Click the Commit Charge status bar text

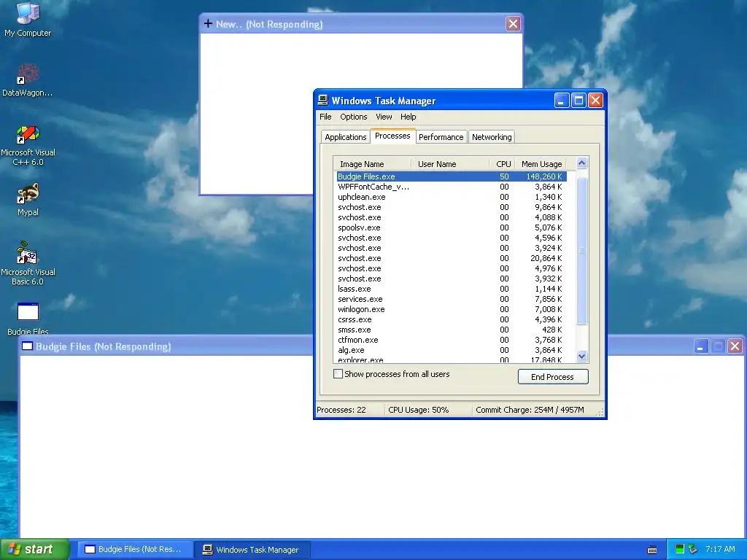[530, 410]
